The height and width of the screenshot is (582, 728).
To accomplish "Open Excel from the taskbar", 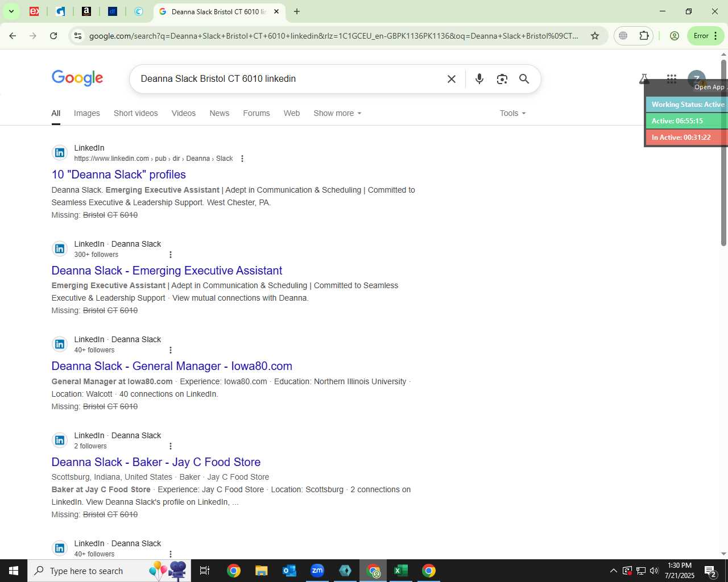I will tap(401, 571).
